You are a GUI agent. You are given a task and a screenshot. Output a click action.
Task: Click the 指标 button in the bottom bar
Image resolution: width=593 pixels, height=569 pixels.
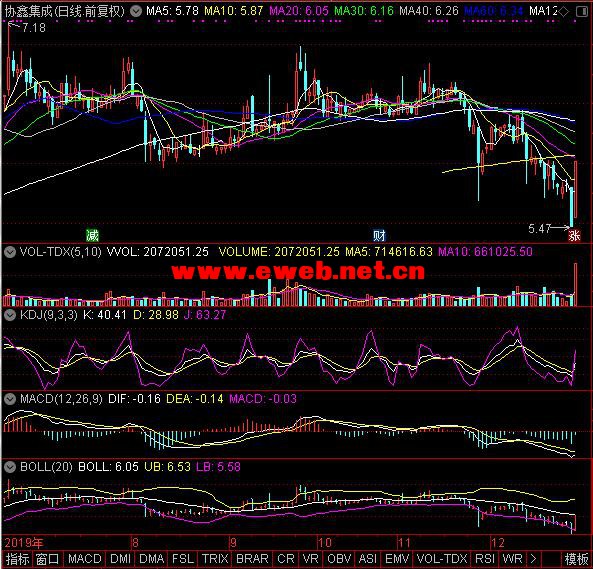[17, 559]
